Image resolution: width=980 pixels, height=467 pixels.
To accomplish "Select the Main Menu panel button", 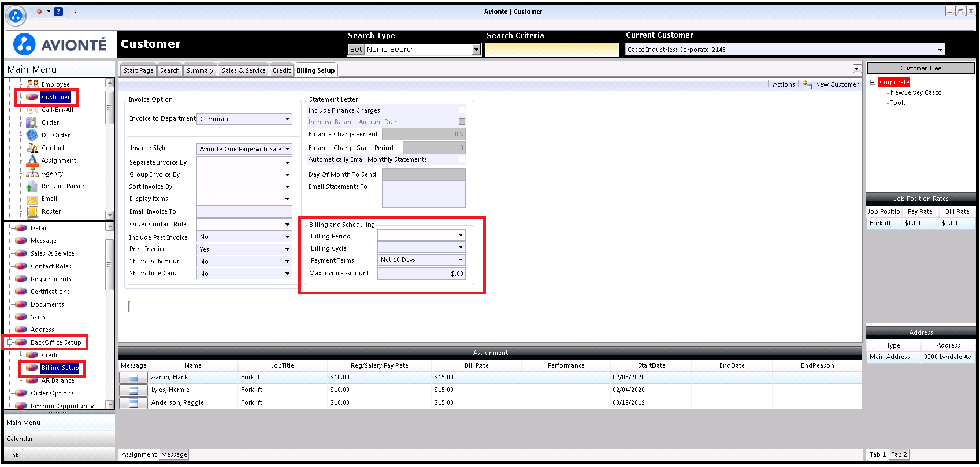I will pyautogui.click(x=60, y=423).
